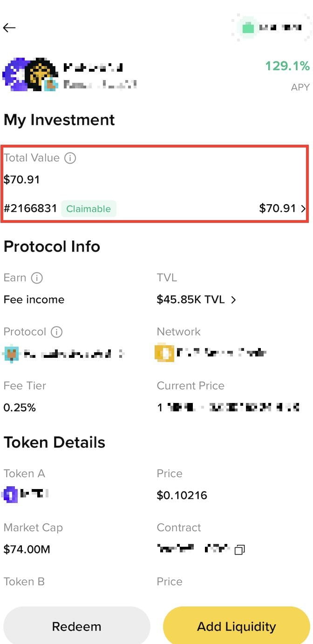Copy the contract address icon
The image size is (313, 644).
239,550
